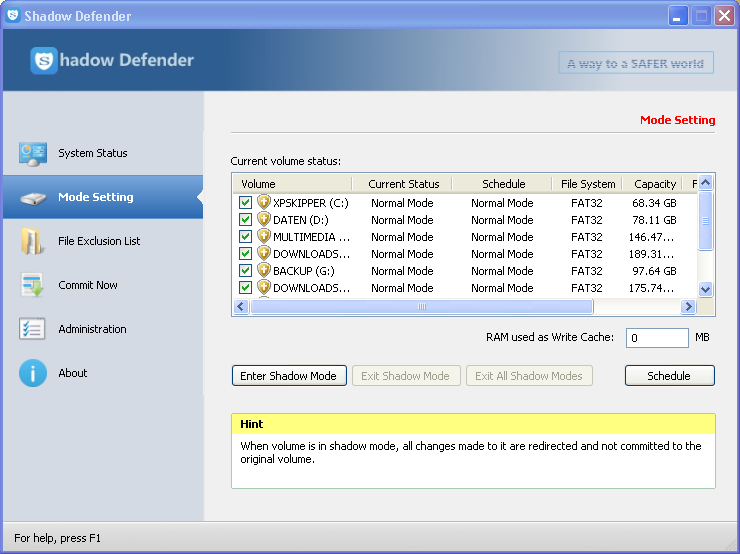The width and height of the screenshot is (740, 554).
Task: Close the Shadow Defender window
Action: click(724, 16)
